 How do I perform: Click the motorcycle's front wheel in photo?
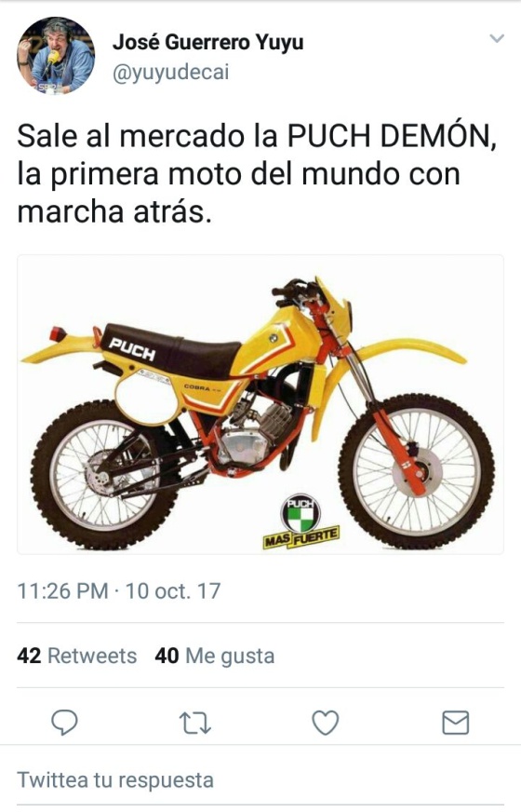[417, 471]
